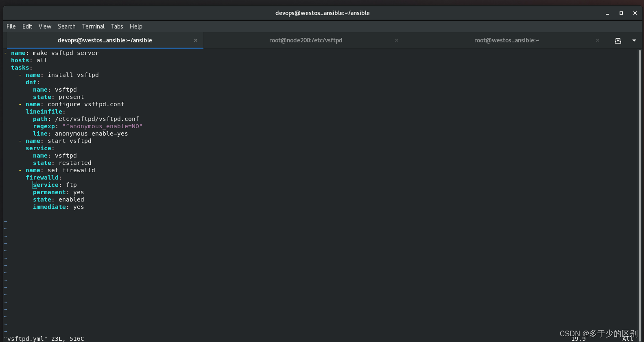Screen dimensions: 644x342
Task: Click the "tasks:" keyword
Action: click(22, 68)
